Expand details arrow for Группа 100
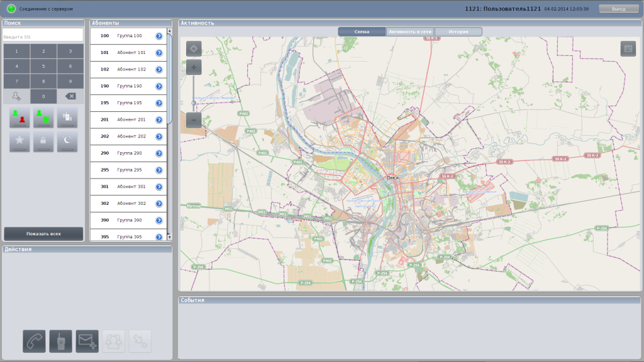Viewport: 644px width, 362px height. [x=159, y=36]
